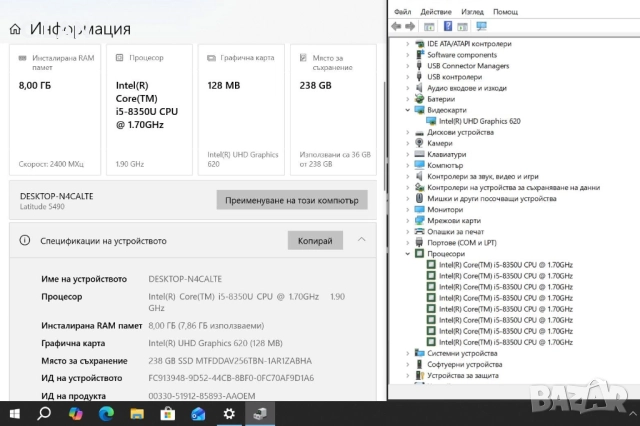Click the show/hide console tree toolbar icon
This screenshot has width=640, height=426.
pos(429,27)
